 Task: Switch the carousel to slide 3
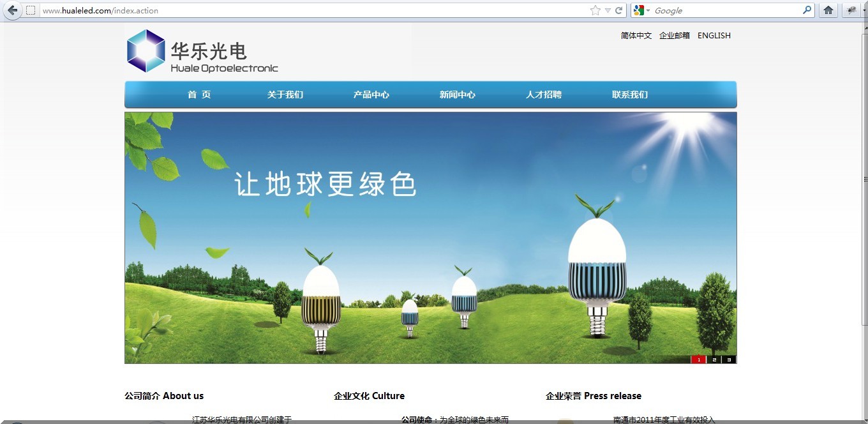(728, 359)
